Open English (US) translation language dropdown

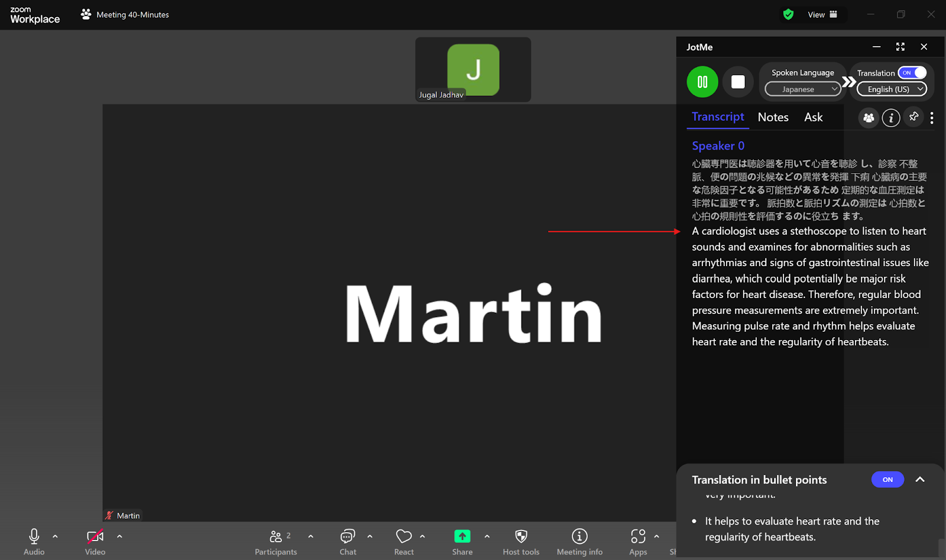[892, 89]
